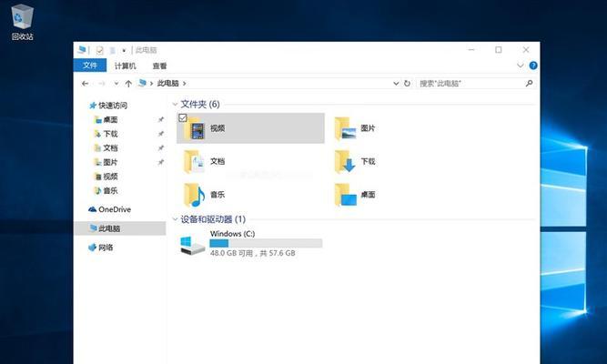
Task: Switch to the 查看 ribbon tab
Action: tap(159, 66)
